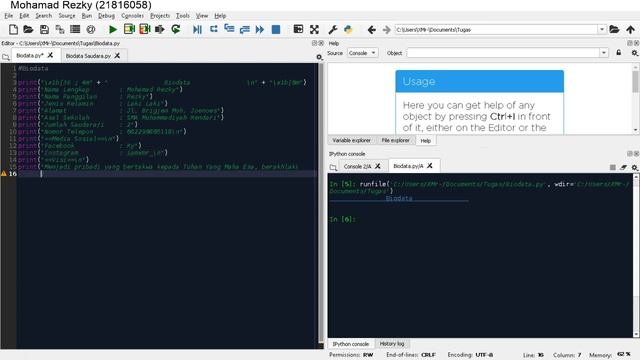Click the green Run file button
640x360 pixels.
pos(113,29)
